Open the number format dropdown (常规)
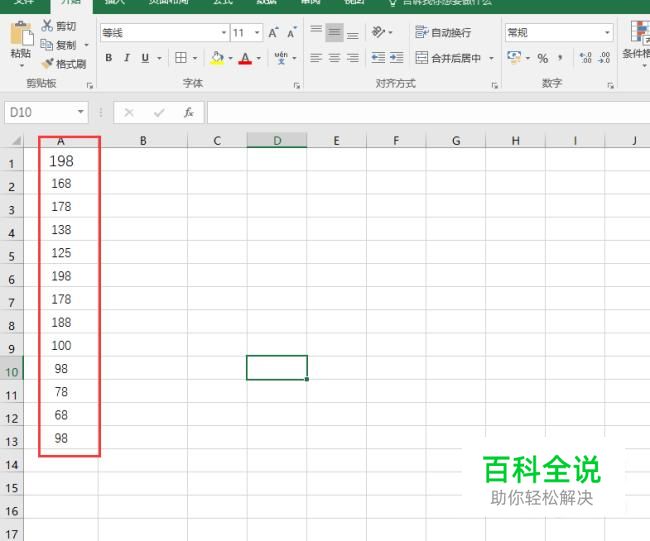The height and width of the screenshot is (541, 650). (607, 32)
